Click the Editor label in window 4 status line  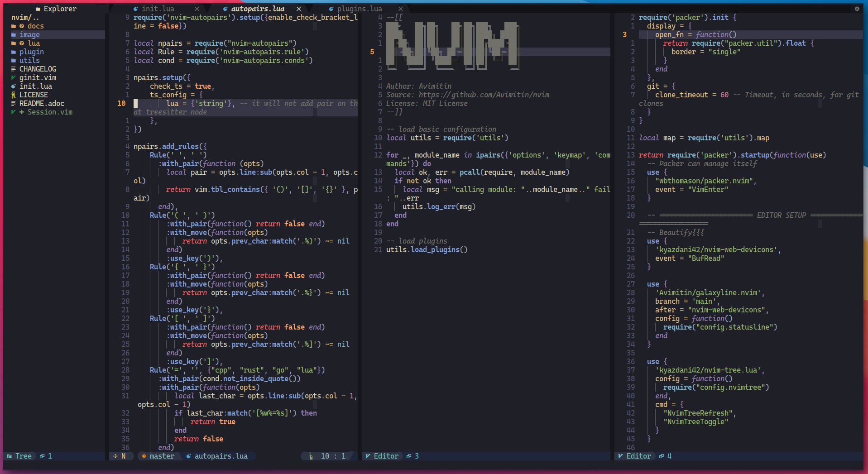click(639, 456)
